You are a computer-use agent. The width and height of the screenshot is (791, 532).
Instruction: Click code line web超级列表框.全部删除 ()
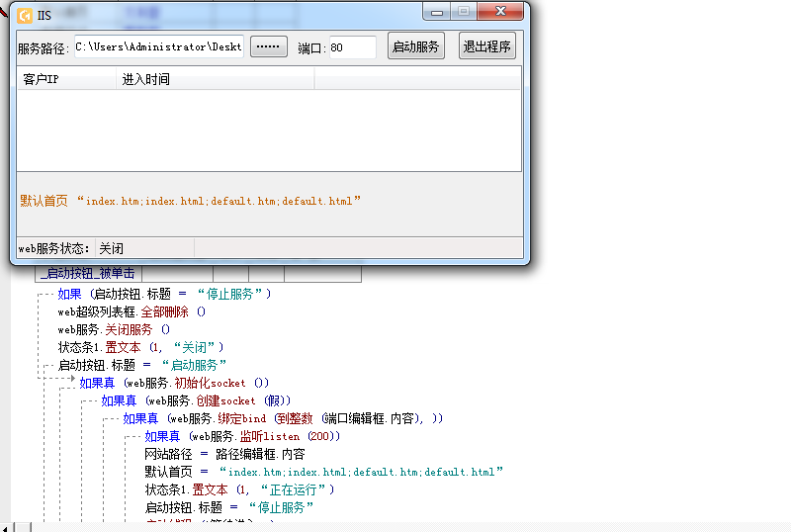132,311
